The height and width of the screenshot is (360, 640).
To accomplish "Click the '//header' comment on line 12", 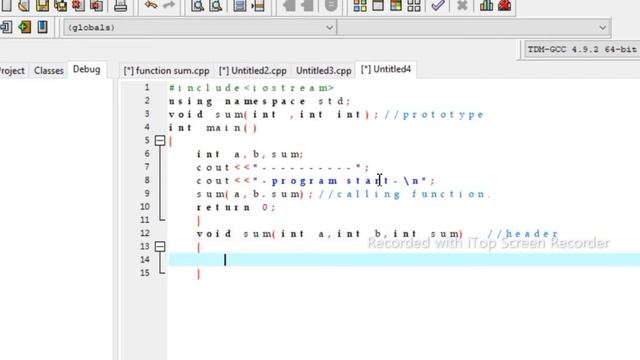I will (x=523, y=233).
